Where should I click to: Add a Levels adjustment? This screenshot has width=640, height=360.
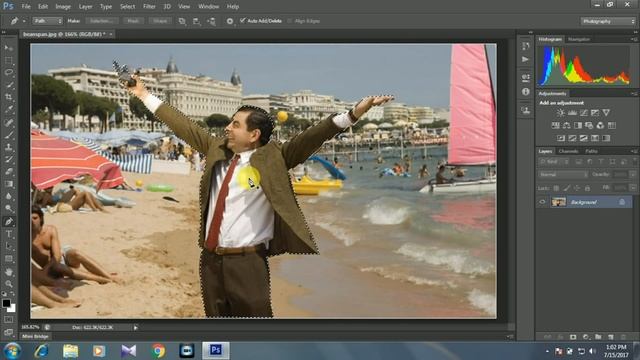click(572, 113)
